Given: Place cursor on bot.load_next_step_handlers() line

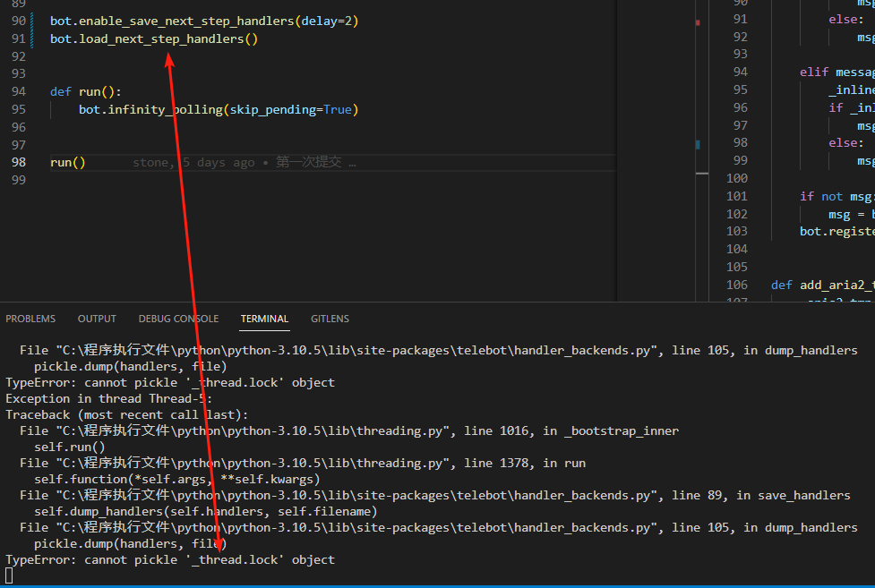Looking at the screenshot, I should click(x=154, y=39).
